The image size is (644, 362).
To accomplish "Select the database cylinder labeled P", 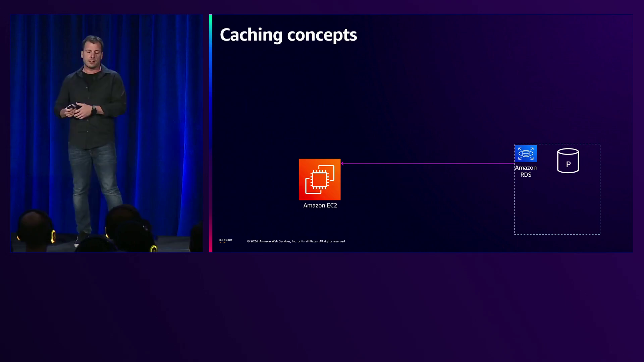I will pyautogui.click(x=568, y=161).
